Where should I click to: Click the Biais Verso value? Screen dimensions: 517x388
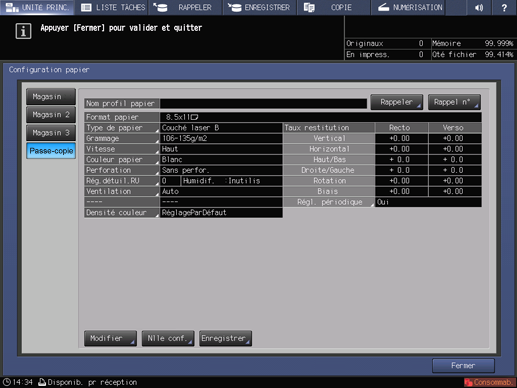(455, 191)
